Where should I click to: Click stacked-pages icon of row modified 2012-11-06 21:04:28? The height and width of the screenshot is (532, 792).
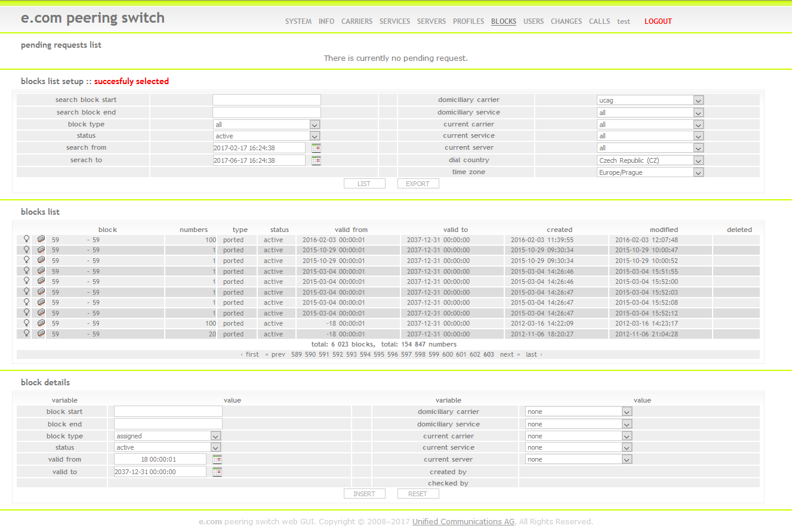[x=41, y=333]
